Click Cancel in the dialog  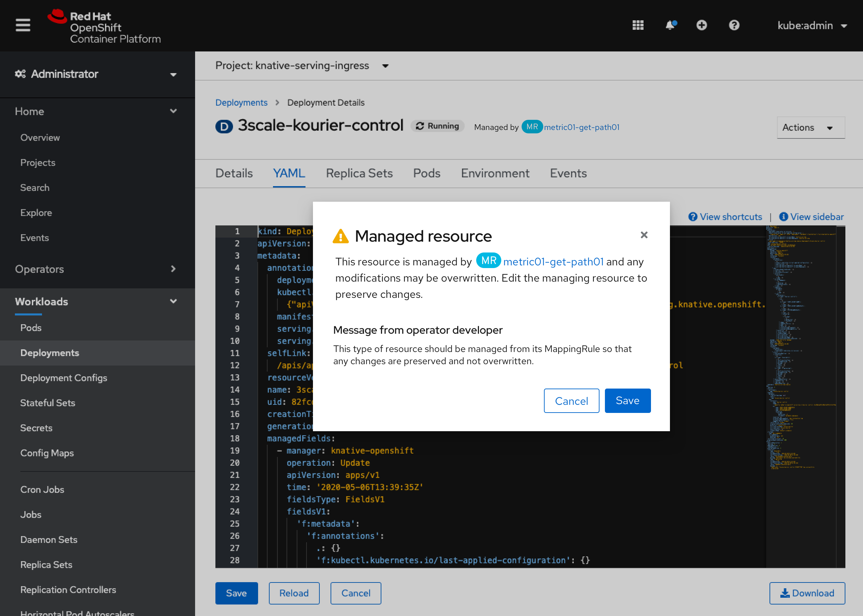[571, 400]
